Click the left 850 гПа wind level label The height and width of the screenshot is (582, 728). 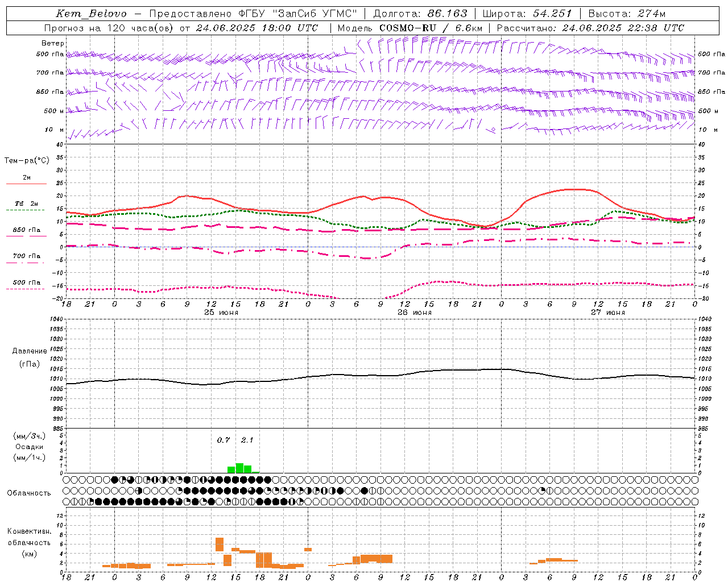(50, 92)
